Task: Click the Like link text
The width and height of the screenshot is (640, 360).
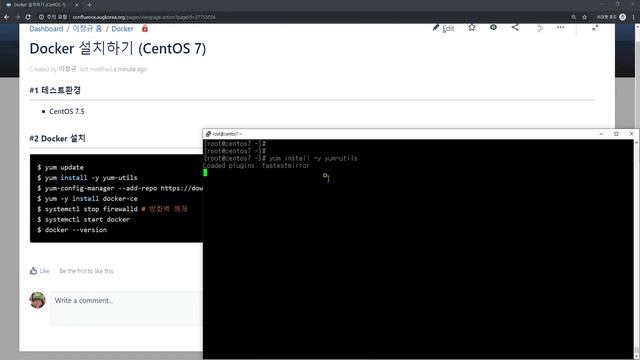Action: (44, 271)
